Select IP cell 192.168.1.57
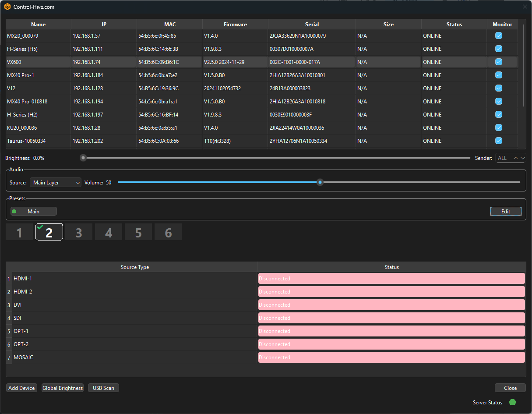 (104, 36)
